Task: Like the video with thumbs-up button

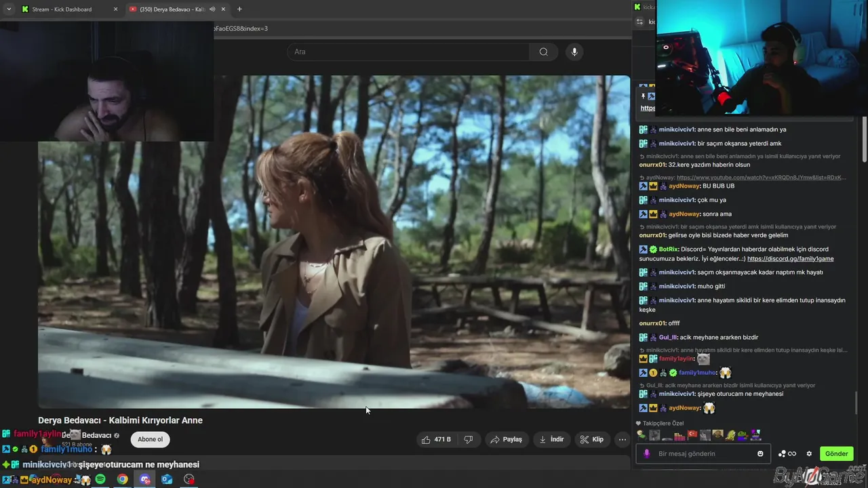Action: [435, 439]
